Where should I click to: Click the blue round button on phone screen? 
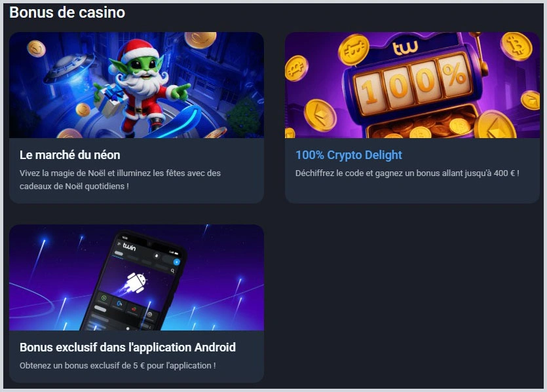click(176, 262)
